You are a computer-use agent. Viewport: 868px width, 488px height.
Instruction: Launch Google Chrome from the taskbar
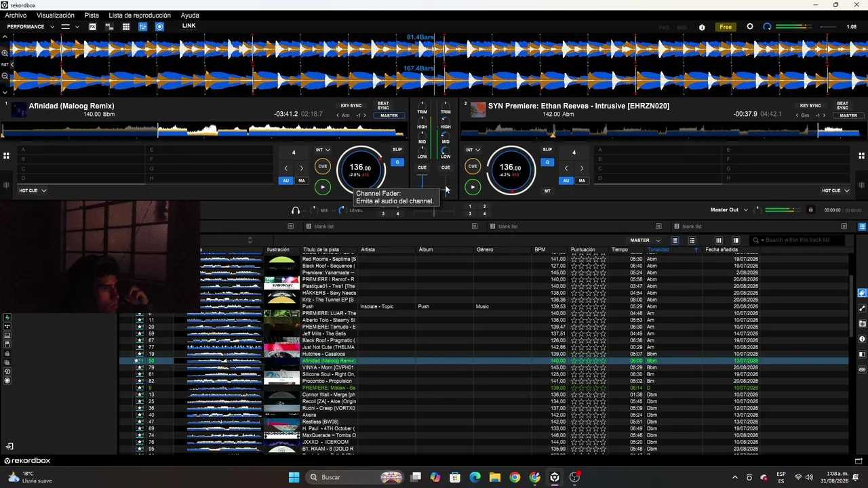coord(515,477)
